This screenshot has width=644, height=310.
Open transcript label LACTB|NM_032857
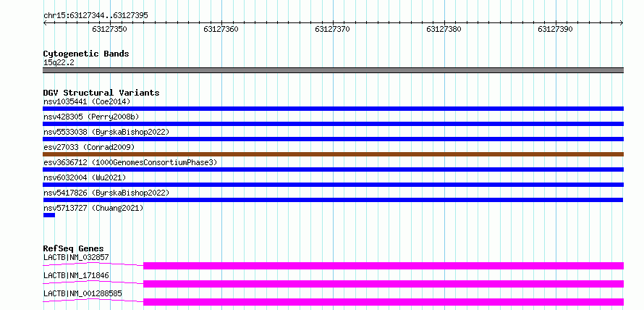coord(76,257)
